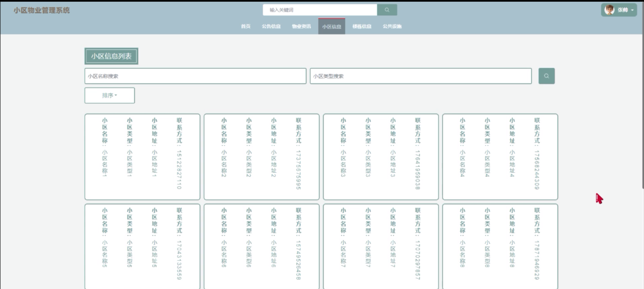
Task: Open the 排序 sorting dropdown
Action: (109, 95)
